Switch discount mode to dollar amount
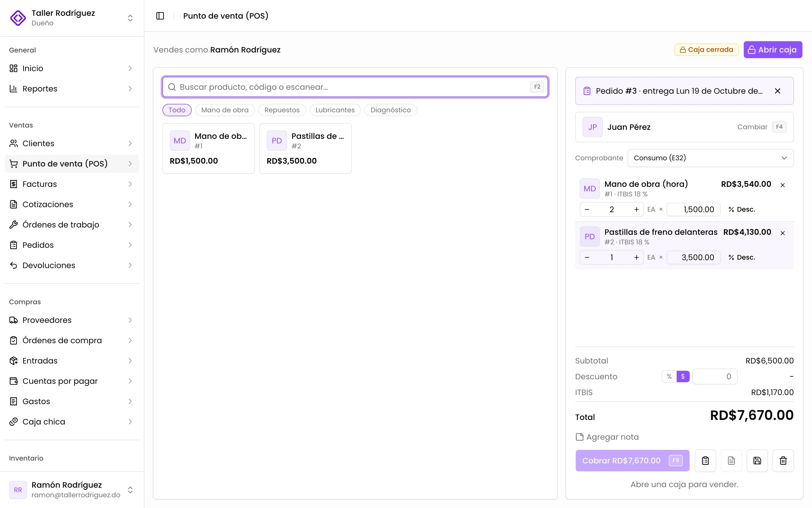This screenshot has height=508, width=812. pos(683,377)
